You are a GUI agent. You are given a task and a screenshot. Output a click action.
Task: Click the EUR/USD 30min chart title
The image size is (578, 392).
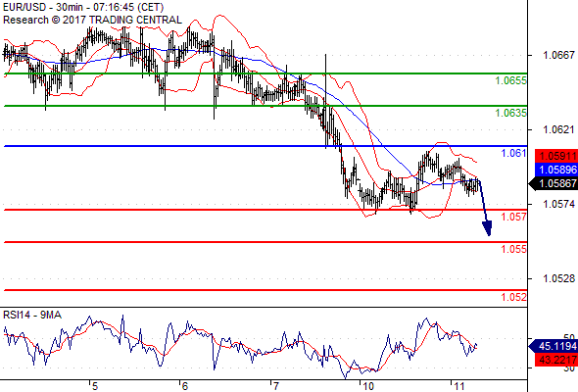[83, 7]
